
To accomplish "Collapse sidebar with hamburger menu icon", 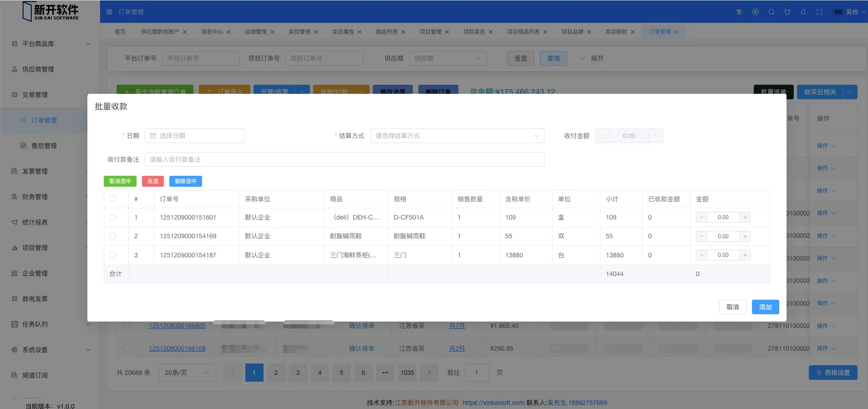I will point(109,12).
